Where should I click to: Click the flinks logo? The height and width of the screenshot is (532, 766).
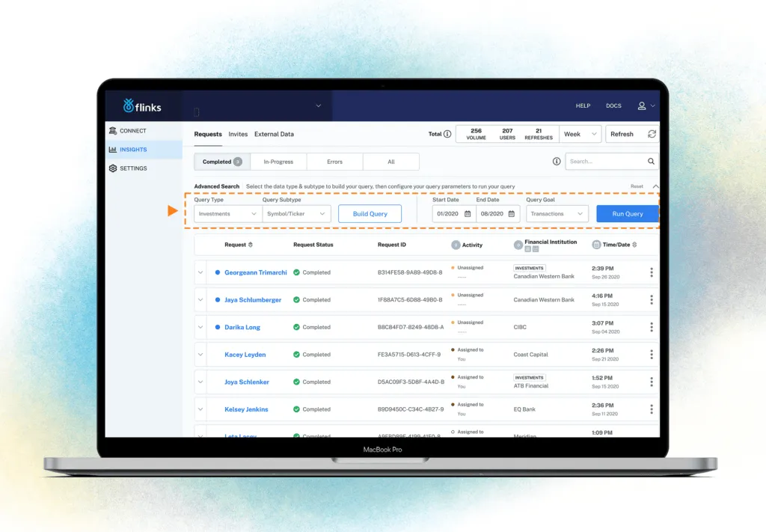point(144,106)
